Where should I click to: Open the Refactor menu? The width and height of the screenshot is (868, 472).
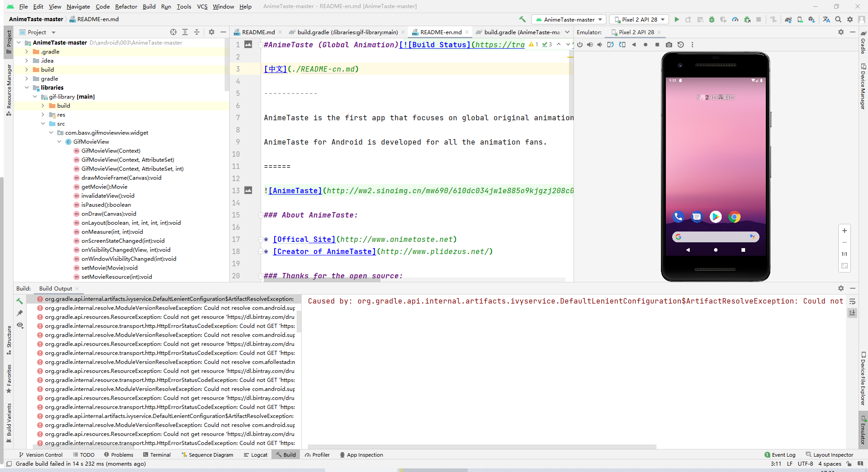(x=126, y=6)
